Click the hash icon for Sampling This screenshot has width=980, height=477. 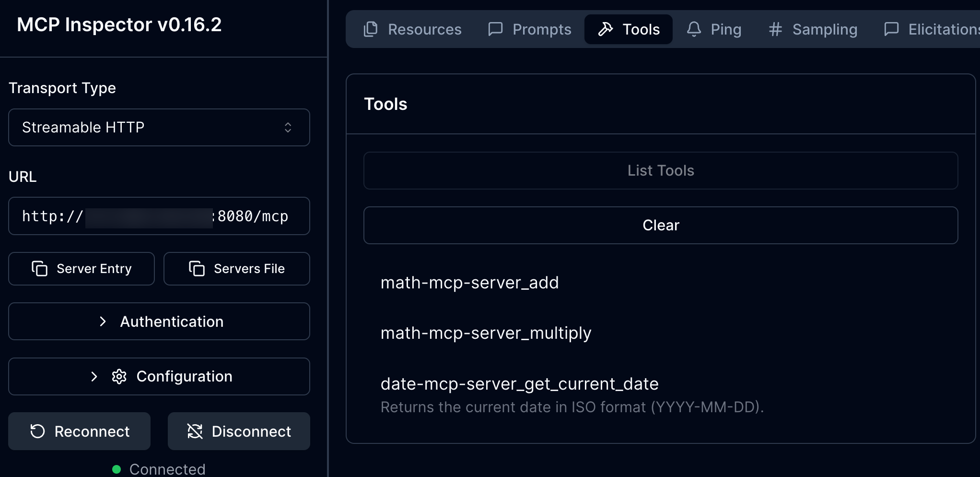pos(775,29)
